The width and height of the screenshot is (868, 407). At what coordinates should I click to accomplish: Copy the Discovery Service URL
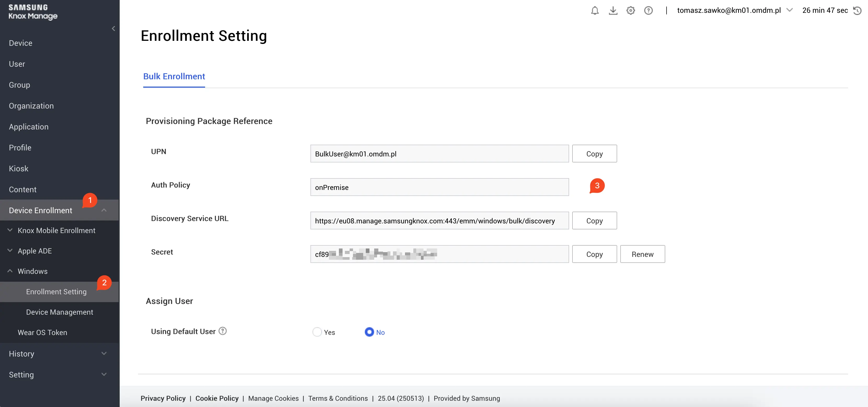pos(594,221)
